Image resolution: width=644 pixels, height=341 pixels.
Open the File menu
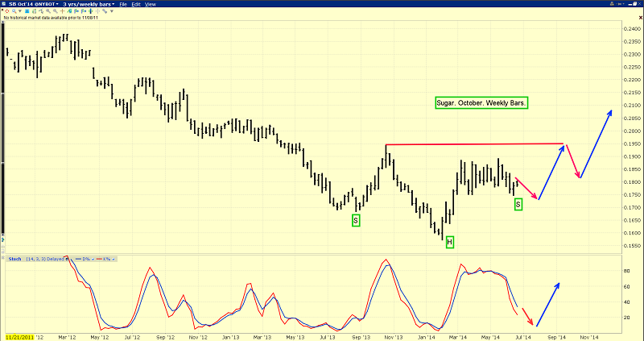point(123,4)
